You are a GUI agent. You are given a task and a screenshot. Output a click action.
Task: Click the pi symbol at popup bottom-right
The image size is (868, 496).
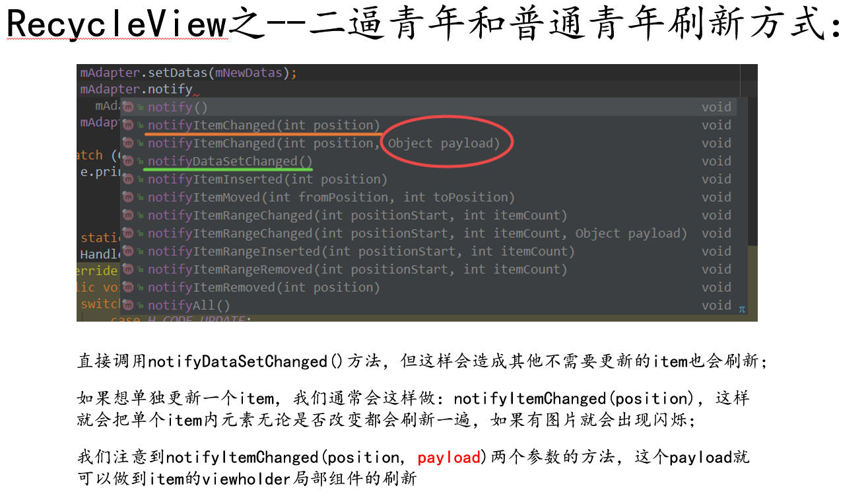[x=742, y=308]
